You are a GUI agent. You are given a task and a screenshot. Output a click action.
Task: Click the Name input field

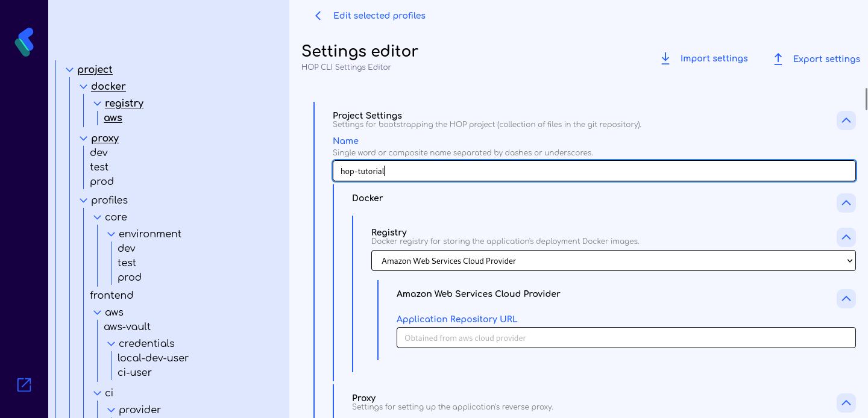coord(594,171)
